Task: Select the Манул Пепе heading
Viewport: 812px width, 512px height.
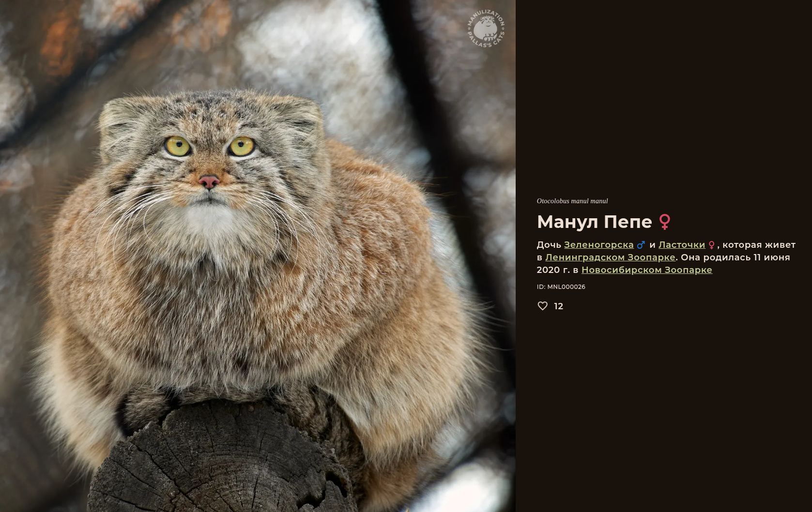Action: 595,222
